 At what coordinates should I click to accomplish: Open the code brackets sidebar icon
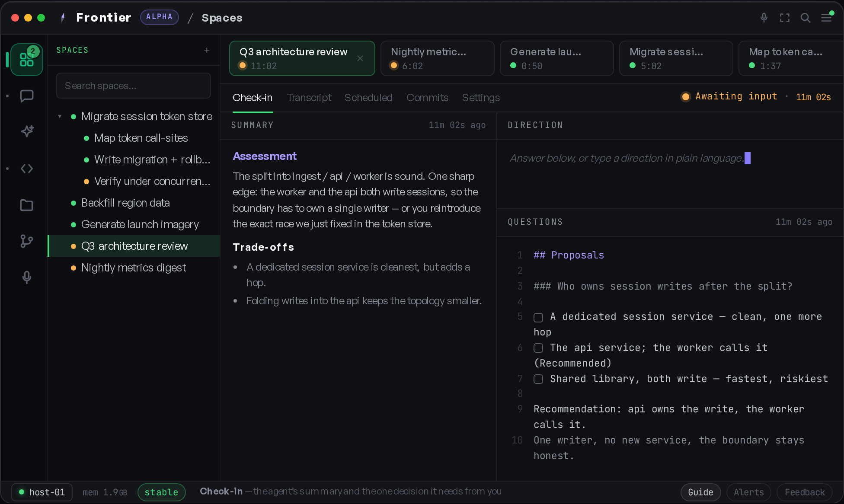point(27,169)
